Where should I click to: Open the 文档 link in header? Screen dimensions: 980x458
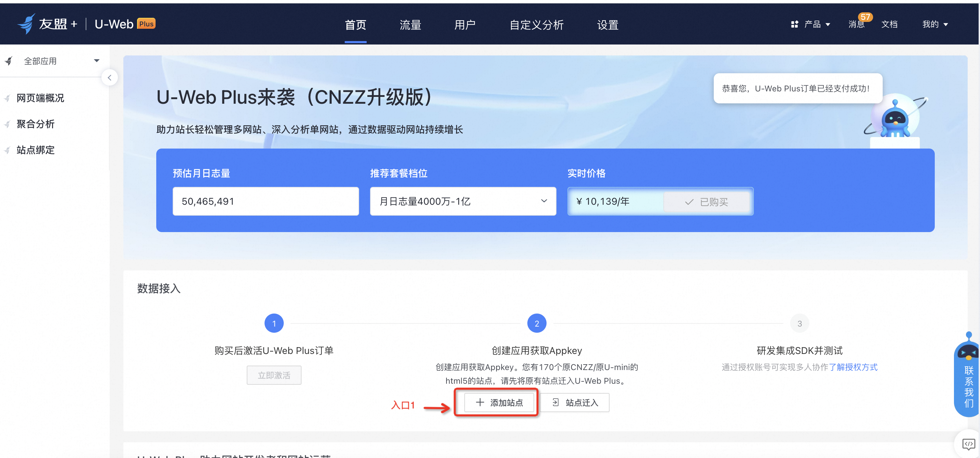pyautogui.click(x=889, y=24)
